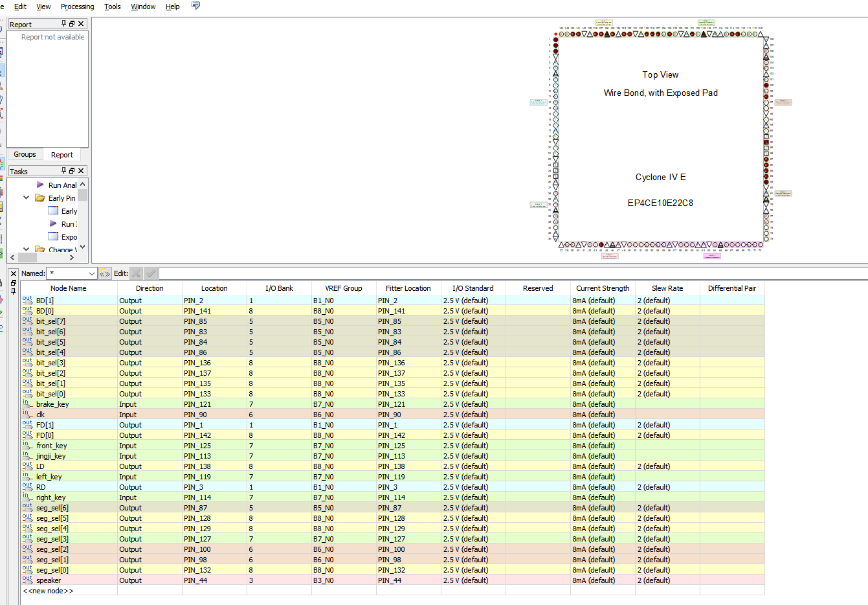Screen dimensions: 868x605
Task: Float the All Pins list panel
Action: click(x=14, y=282)
